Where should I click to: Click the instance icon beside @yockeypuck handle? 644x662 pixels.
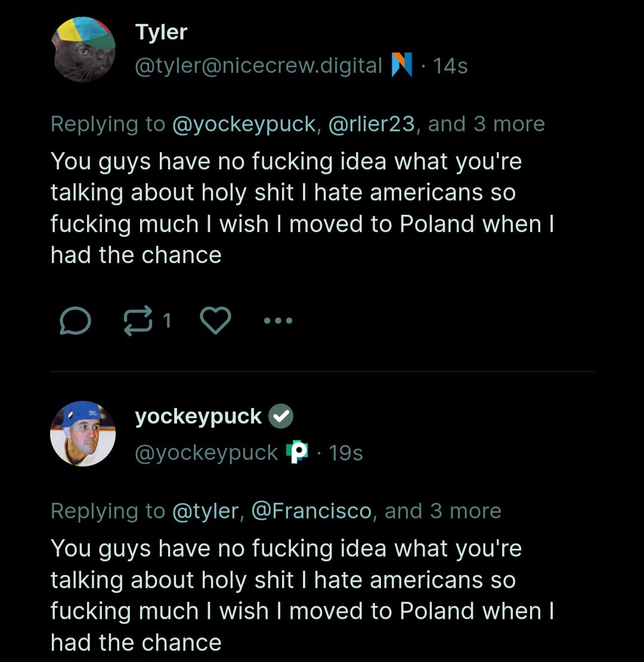(297, 453)
